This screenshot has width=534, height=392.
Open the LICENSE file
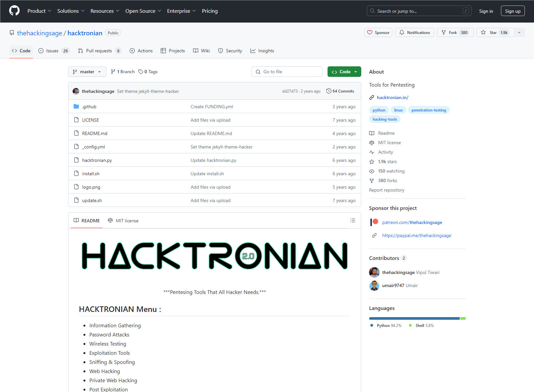[x=90, y=120]
